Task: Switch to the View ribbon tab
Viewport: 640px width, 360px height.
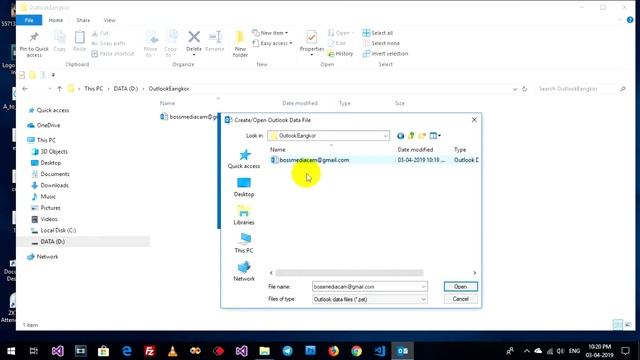Action: [x=109, y=20]
